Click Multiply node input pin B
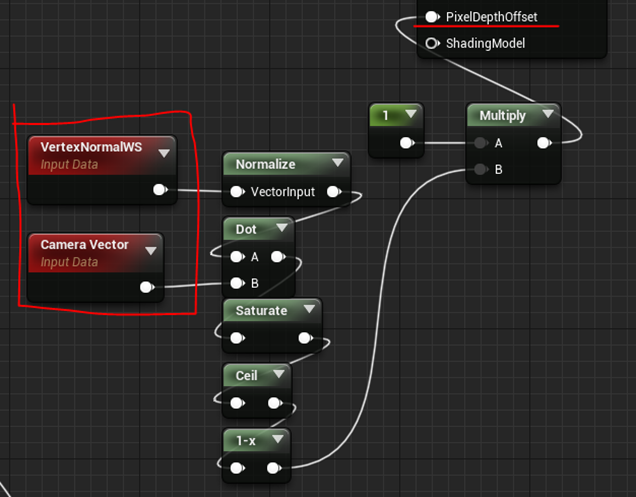This screenshot has width=636, height=497. (481, 169)
